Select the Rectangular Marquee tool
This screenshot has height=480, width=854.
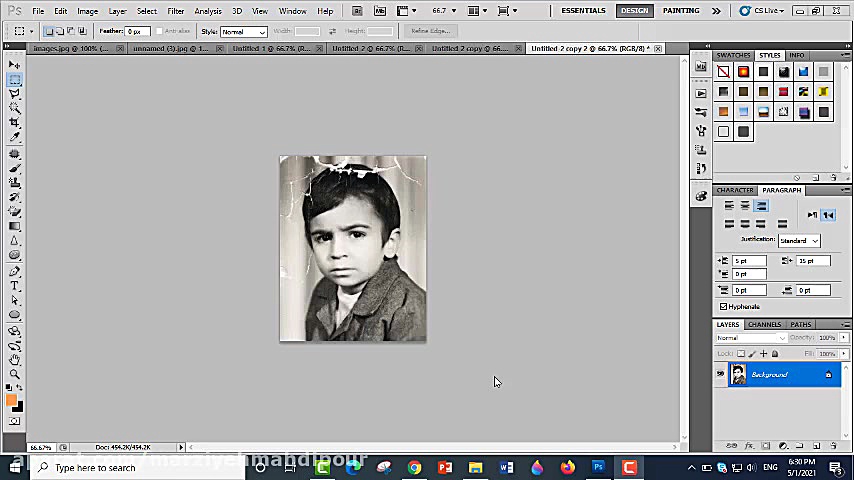(15, 80)
